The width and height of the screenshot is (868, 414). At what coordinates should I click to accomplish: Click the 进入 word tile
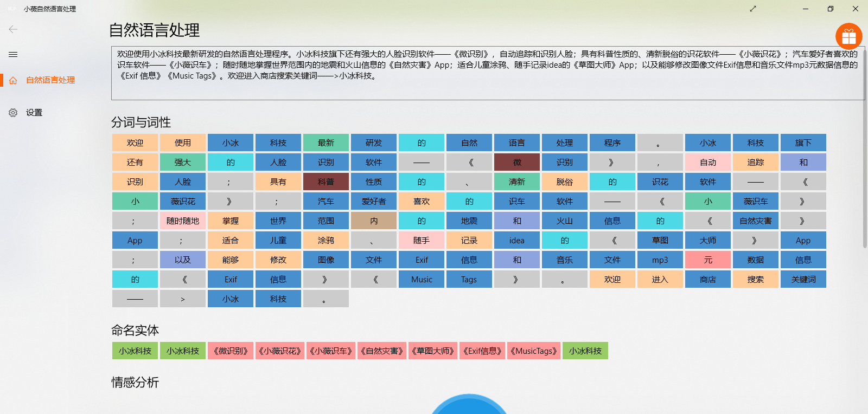[660, 279]
